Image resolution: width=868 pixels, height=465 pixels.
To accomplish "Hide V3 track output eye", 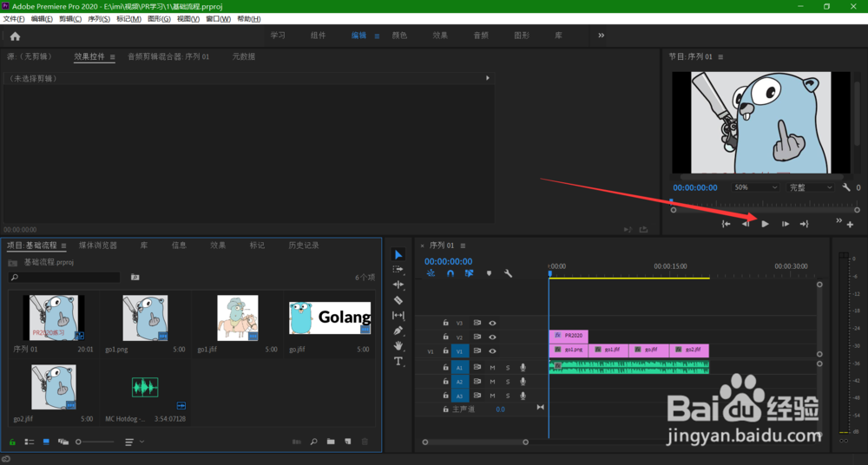I will pyautogui.click(x=492, y=323).
